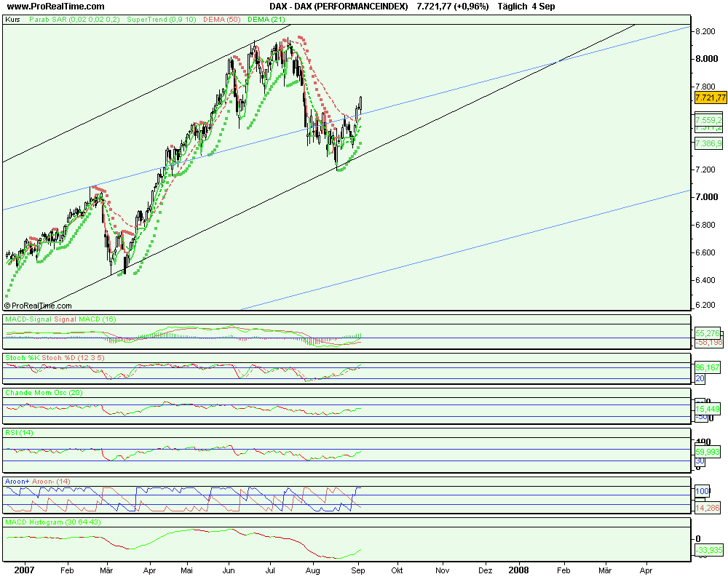Click the 2007 year marker on time axis
The width and height of the screenshot is (728, 582).
pyautogui.click(x=24, y=570)
